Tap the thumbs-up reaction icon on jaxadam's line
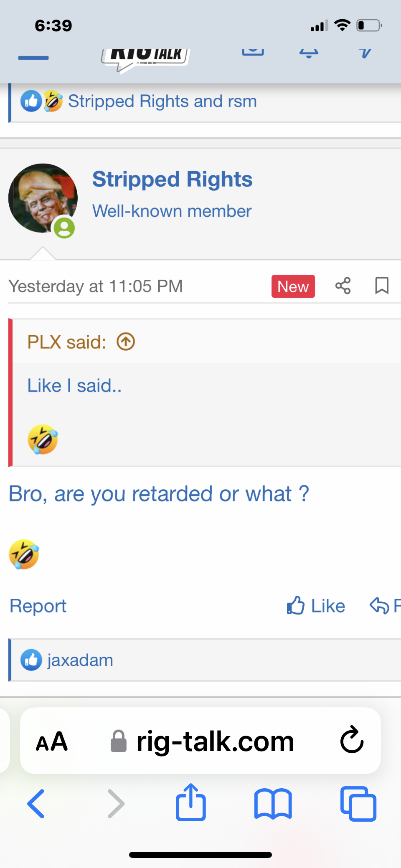The height and width of the screenshot is (868, 401). pos(31,660)
